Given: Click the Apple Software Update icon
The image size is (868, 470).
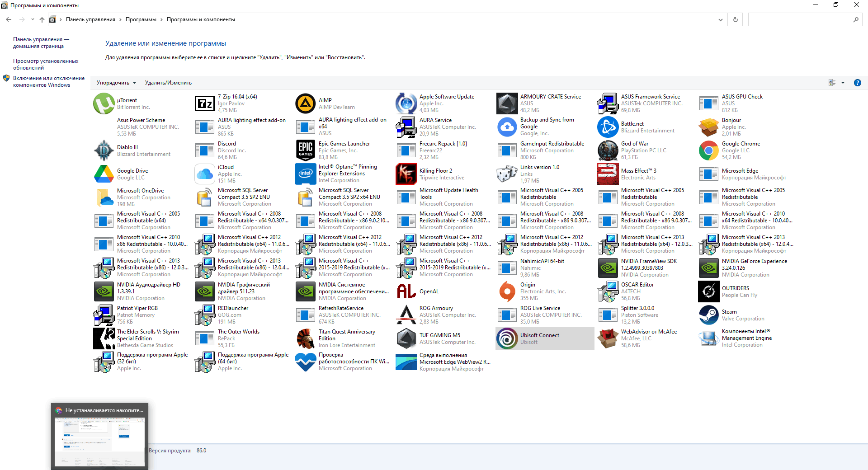Looking at the screenshot, I should [406, 103].
